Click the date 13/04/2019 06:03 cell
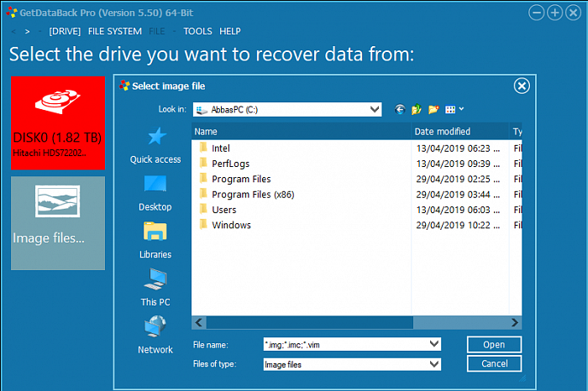 click(x=458, y=210)
